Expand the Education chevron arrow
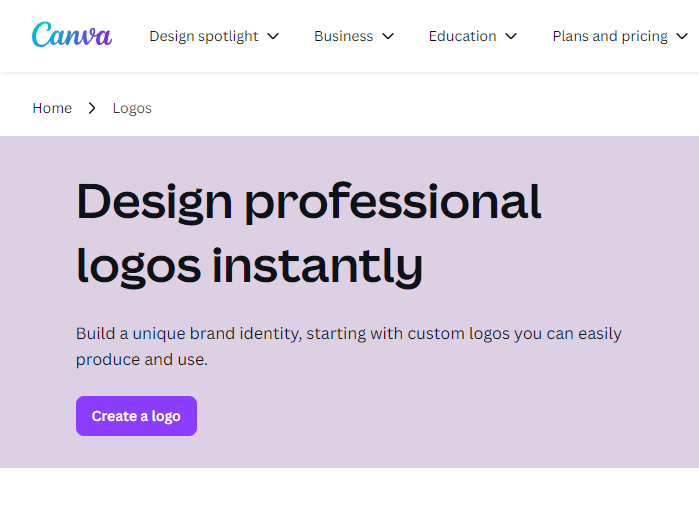This screenshot has height=505, width=699. (511, 36)
